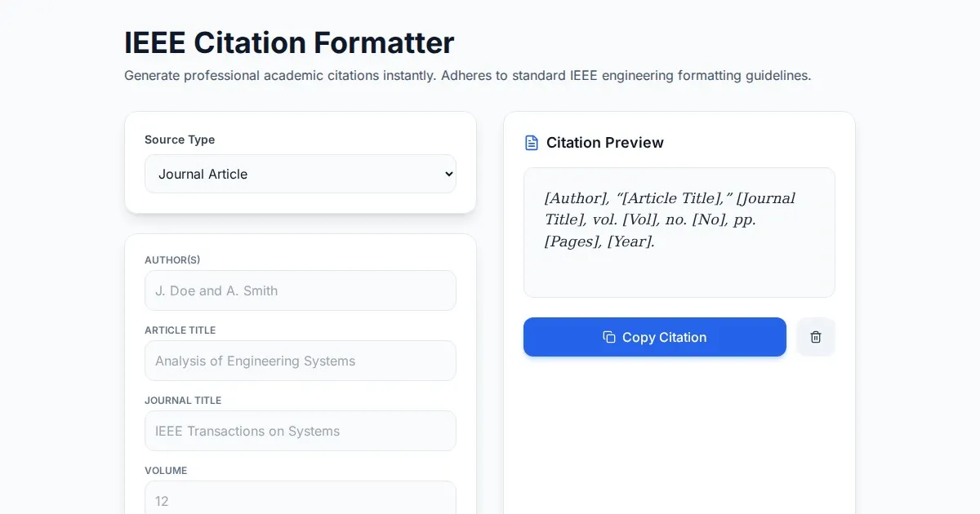Click the subtitle about IEEE formatting guidelines
This screenshot has width=980, height=514.
point(467,76)
